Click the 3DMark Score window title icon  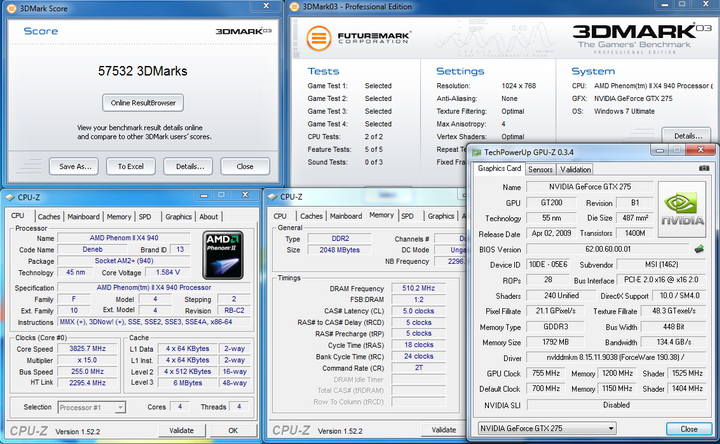(11, 8)
